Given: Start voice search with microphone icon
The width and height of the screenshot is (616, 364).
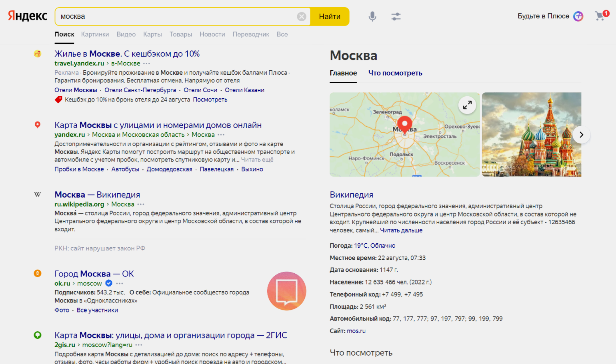Looking at the screenshot, I should (x=372, y=16).
